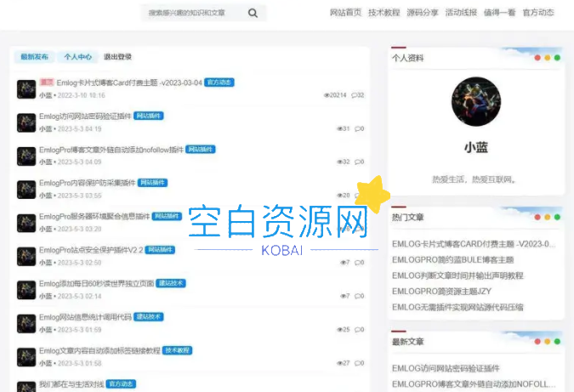Click the red dot in 个人资料 header
574x392 pixels.
tap(537, 58)
